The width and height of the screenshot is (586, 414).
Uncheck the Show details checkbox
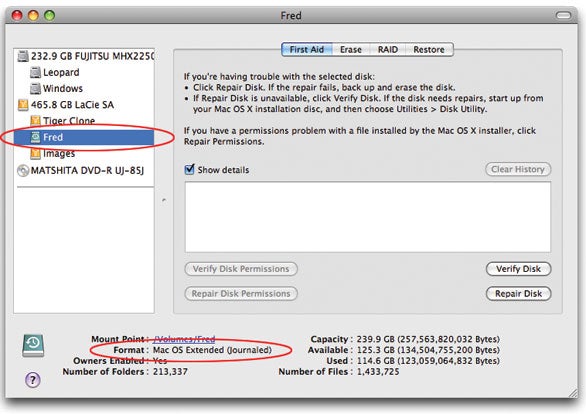point(189,169)
